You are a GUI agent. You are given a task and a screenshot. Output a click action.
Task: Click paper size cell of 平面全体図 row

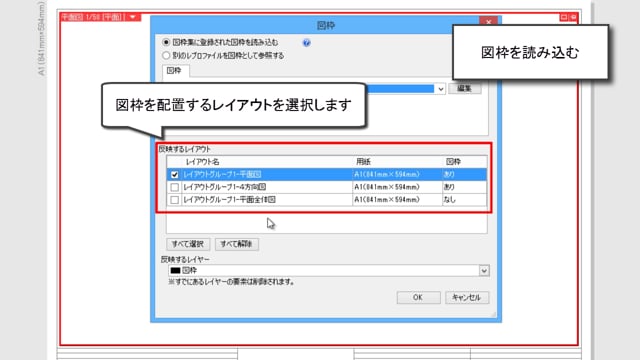[397, 200]
